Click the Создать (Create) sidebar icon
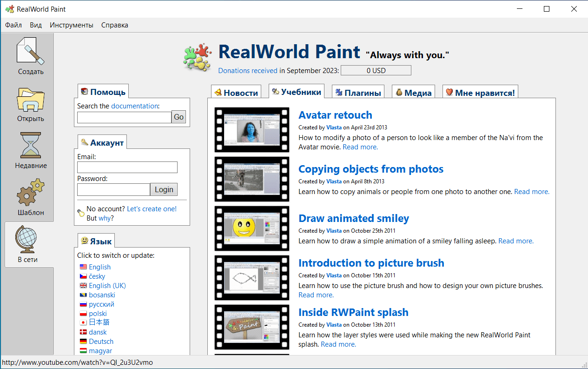588x369 pixels. click(x=30, y=51)
